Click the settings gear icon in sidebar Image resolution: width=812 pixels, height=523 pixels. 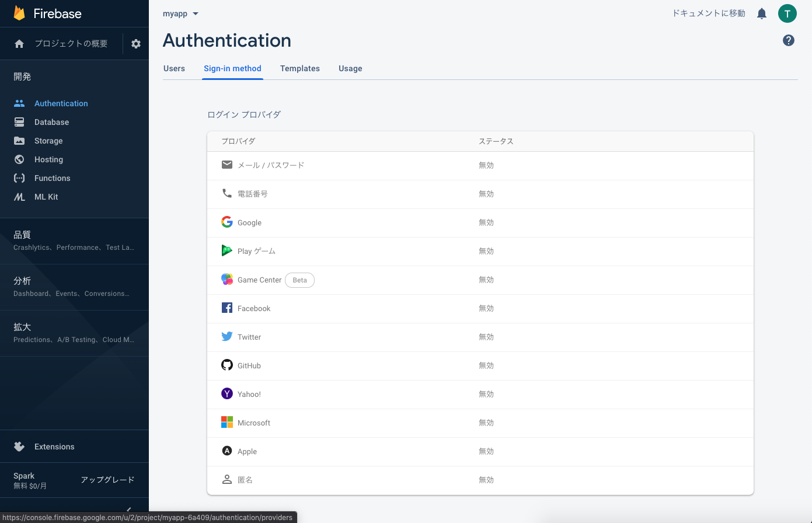[136, 44]
